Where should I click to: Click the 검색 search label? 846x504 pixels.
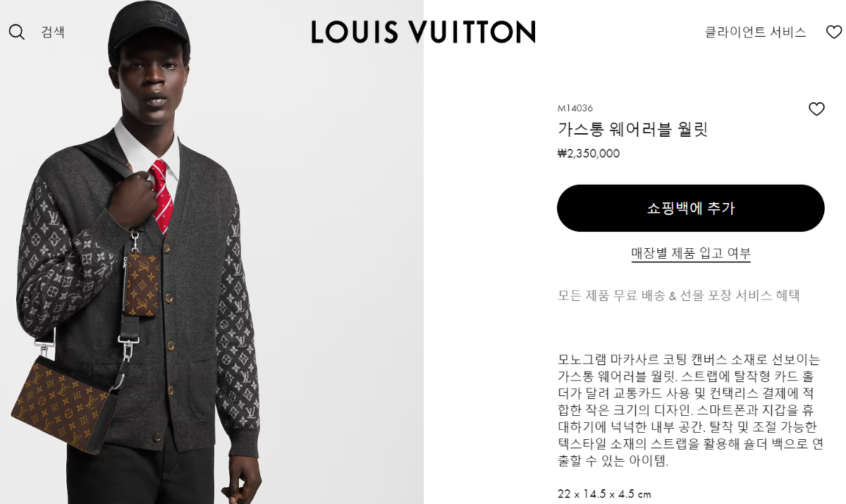[x=53, y=32]
